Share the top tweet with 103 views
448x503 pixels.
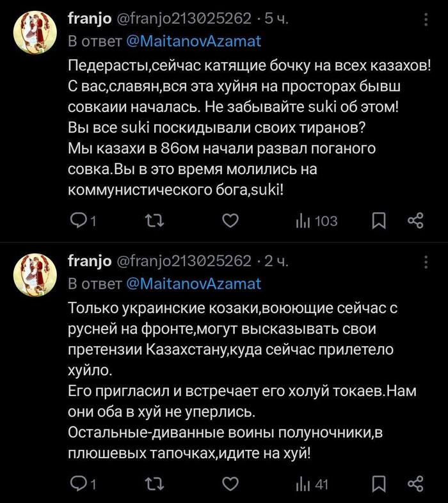coord(415,221)
